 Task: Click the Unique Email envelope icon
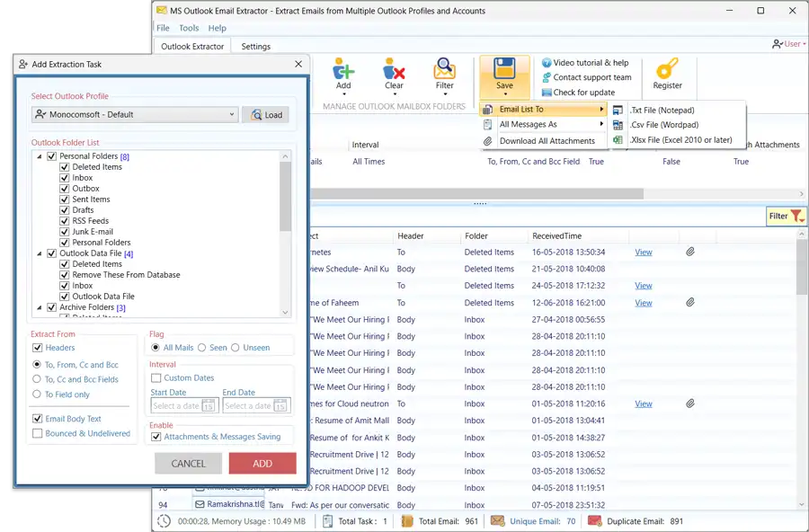pos(497,521)
